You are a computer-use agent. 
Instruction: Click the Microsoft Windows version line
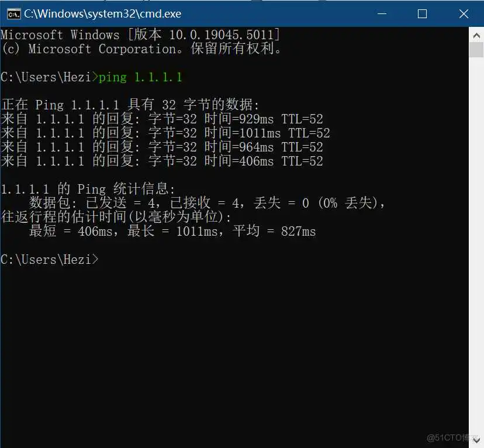140,35
